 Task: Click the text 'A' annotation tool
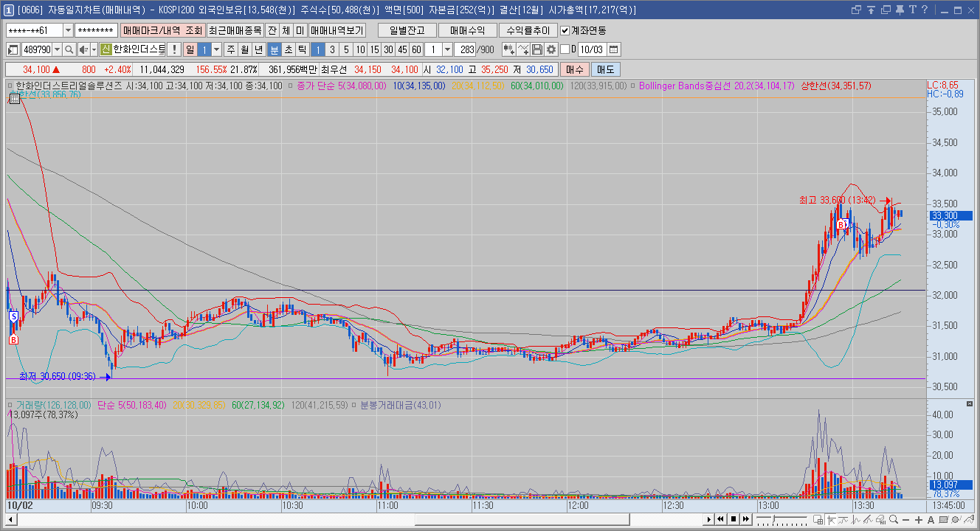point(931,520)
